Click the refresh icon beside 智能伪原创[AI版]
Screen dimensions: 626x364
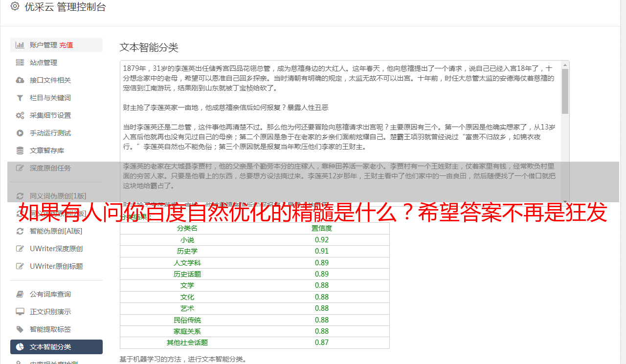pyautogui.click(x=20, y=231)
